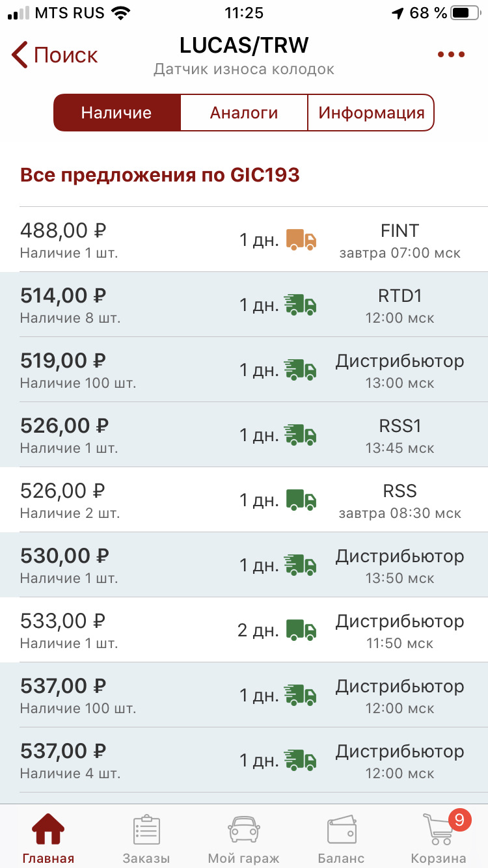Go back to Поиск

coord(55,55)
